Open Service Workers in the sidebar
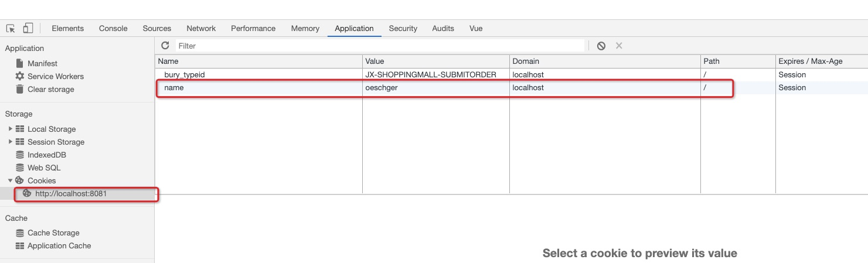The width and height of the screenshot is (868, 263). (x=55, y=76)
